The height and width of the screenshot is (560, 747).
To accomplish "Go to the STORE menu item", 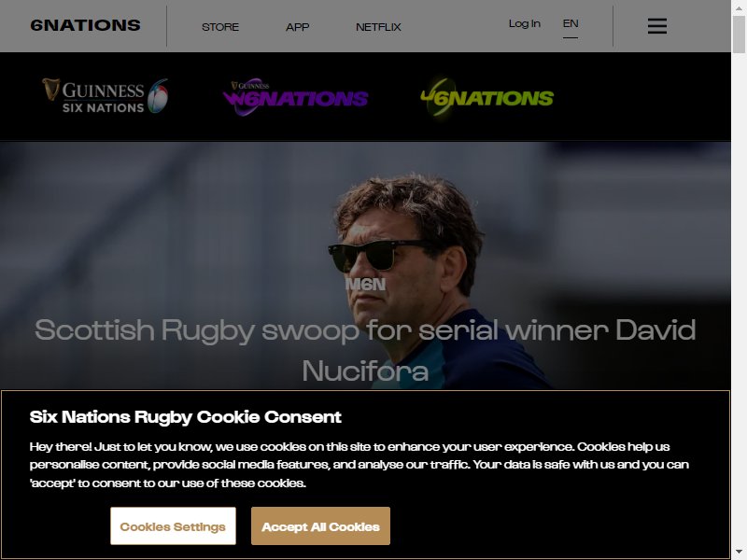I will pos(220,27).
